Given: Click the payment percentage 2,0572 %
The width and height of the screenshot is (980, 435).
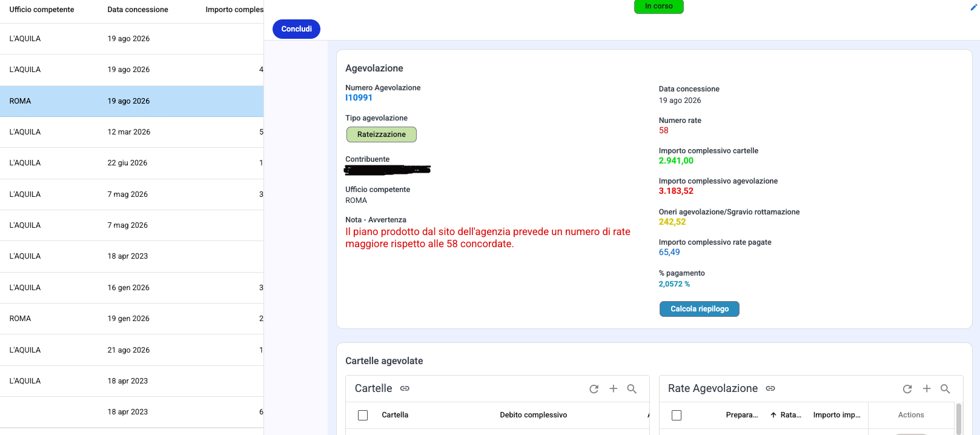Looking at the screenshot, I should [x=674, y=284].
